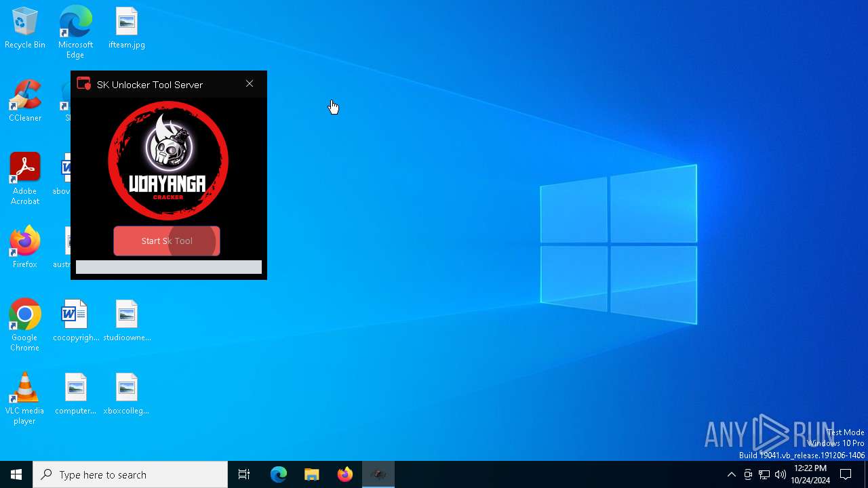Open the Firefox desktop shortcut
The height and width of the screenshot is (488, 868).
point(25,248)
